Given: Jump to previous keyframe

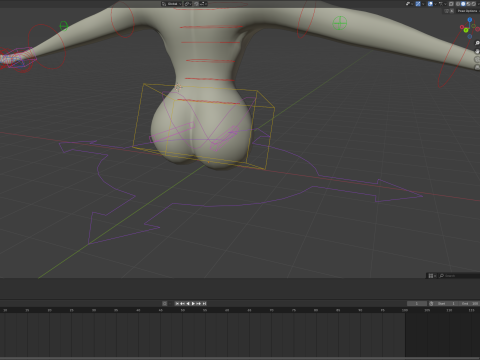Looking at the screenshot, I should (182, 303).
